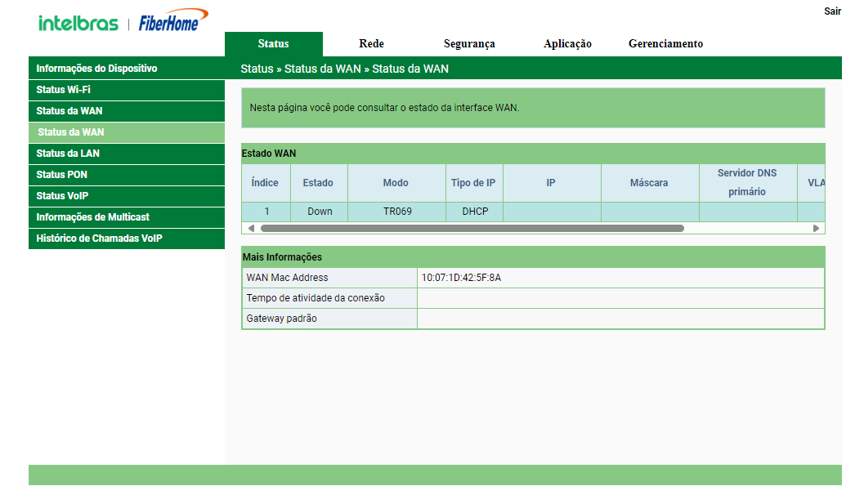The image size is (855, 504).
Task: Click the page description about interface WAN
Action: [x=384, y=108]
